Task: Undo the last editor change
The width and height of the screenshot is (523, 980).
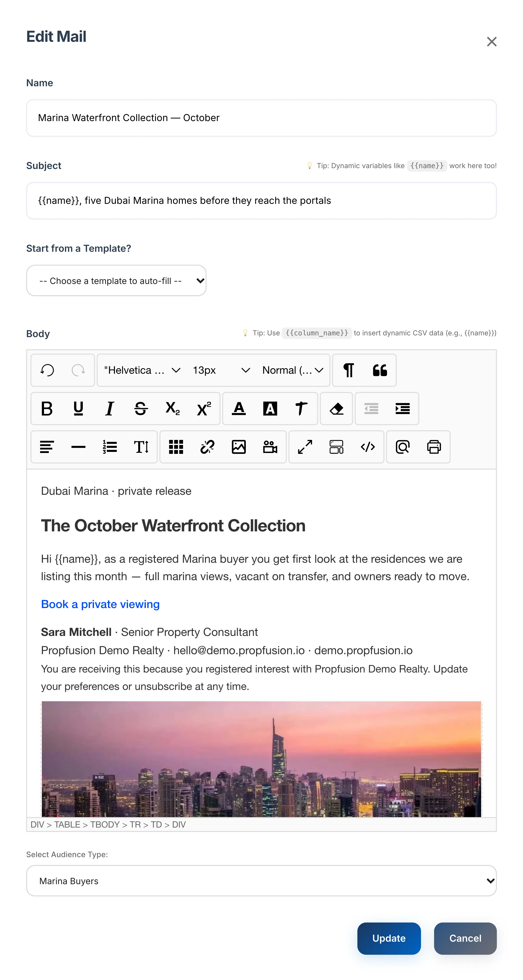Action: coord(47,370)
